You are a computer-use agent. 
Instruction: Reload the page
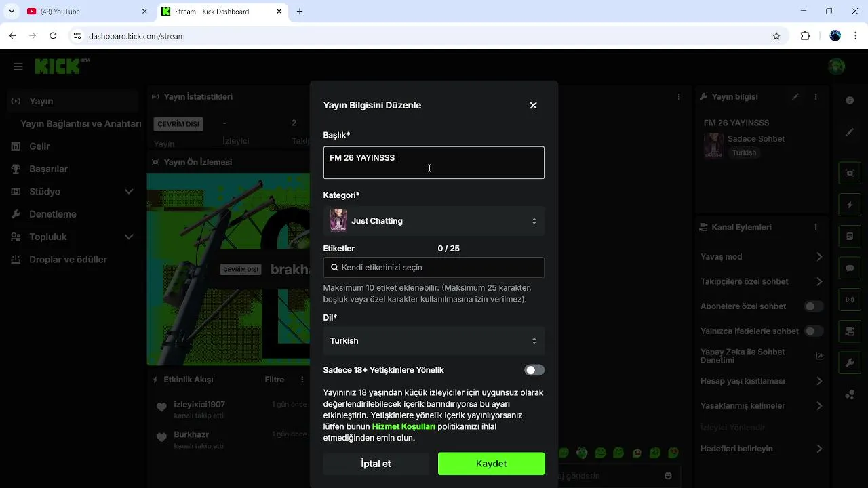tap(53, 36)
